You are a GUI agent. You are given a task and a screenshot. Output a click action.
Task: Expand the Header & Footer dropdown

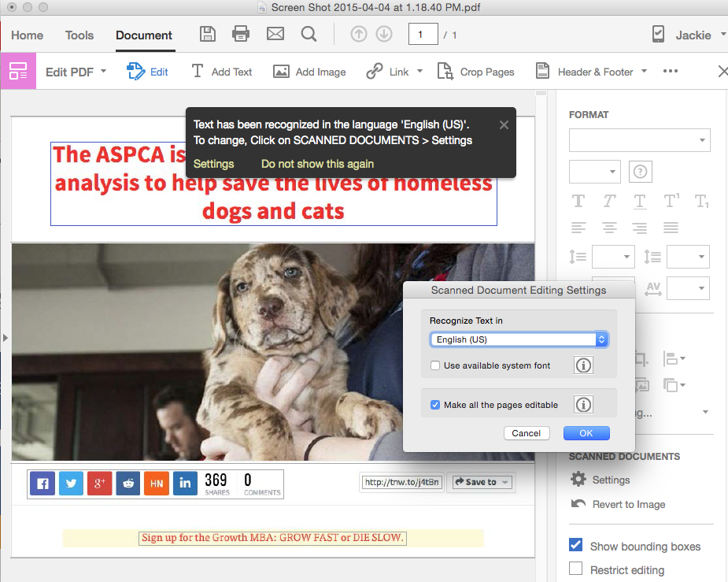(x=644, y=71)
